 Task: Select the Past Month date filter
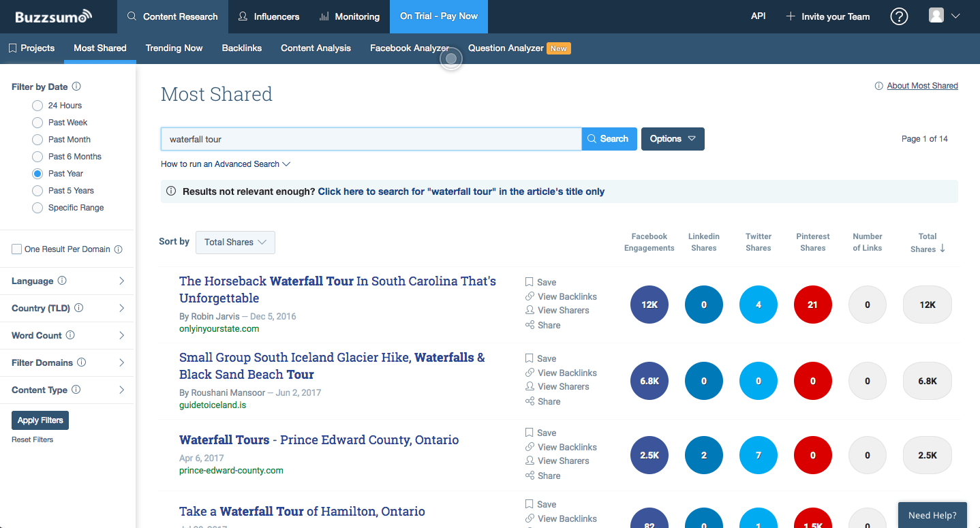click(x=37, y=140)
